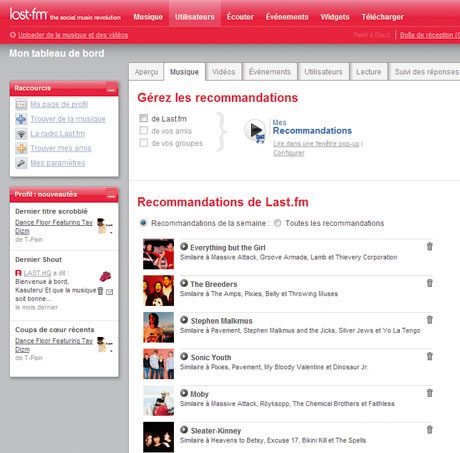Toggle the 'de Last.fm' checkbox
The image size is (460, 453).
pos(144,118)
